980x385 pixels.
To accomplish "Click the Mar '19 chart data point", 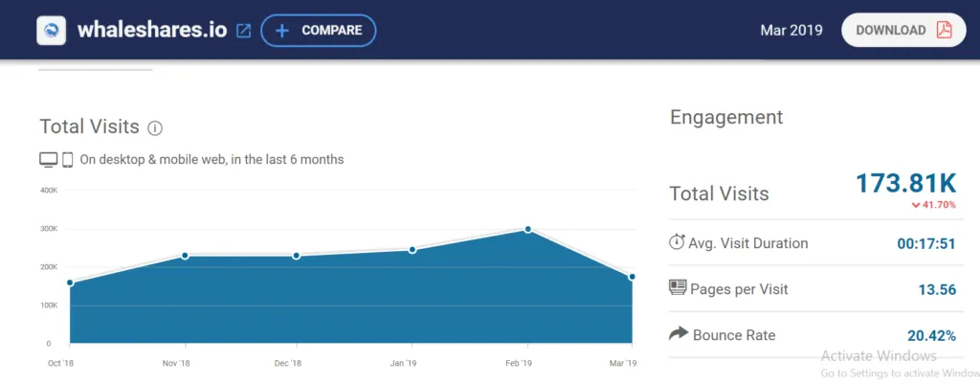I will [x=632, y=277].
